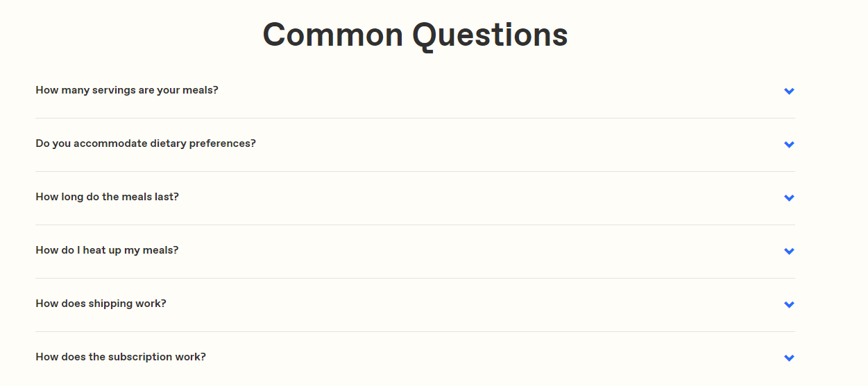Click the "Common Questions" heading
This screenshot has height=386, width=868.
[x=415, y=35]
